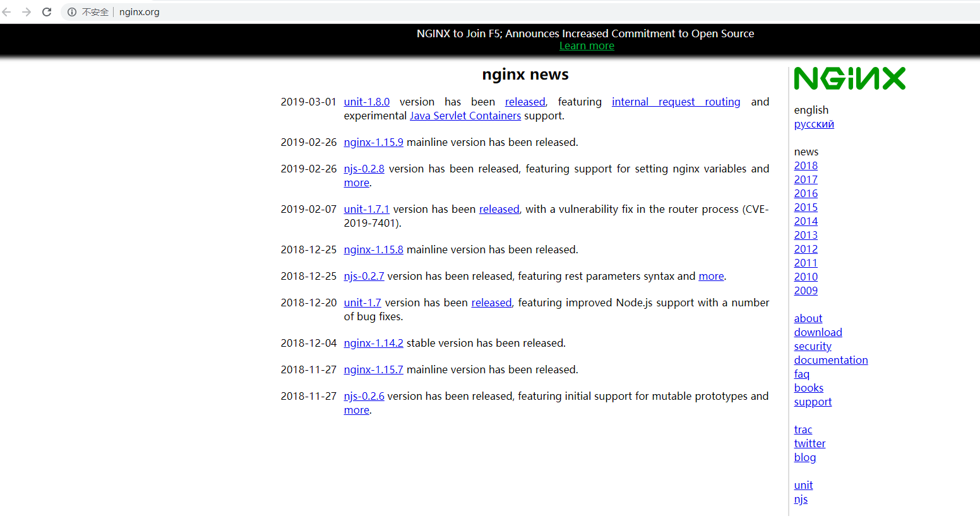Open the unit-1.8.0 release link
Viewport: 980px width, 528px height.
click(x=367, y=102)
